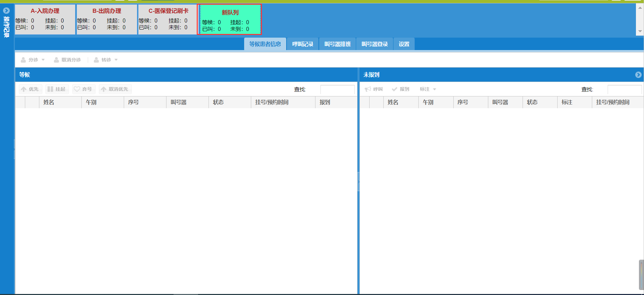Select the A-入院办理 queue card

(45, 19)
